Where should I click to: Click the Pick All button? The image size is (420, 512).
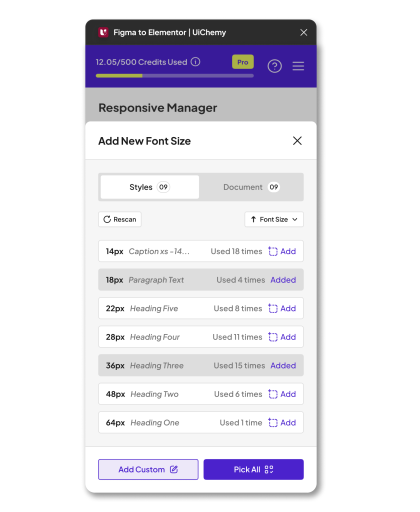pos(253,469)
